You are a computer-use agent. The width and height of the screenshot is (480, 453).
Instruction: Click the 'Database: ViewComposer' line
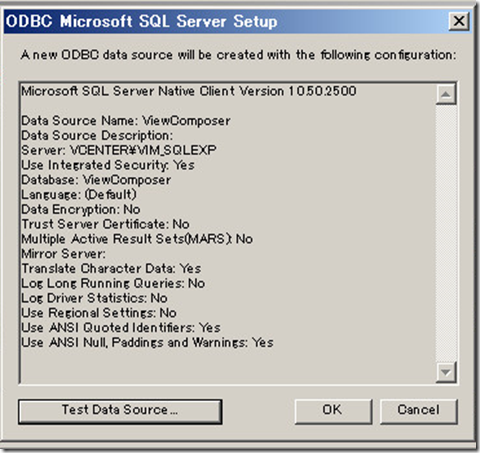pos(96,180)
